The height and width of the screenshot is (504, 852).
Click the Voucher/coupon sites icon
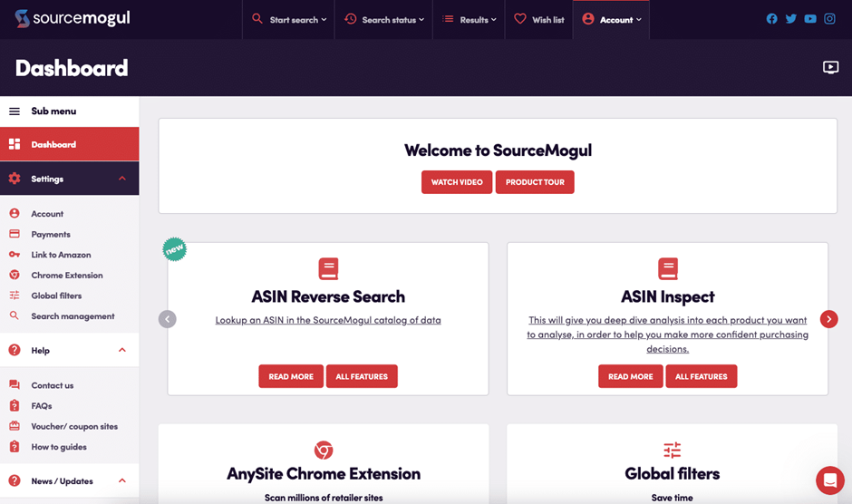pyautogui.click(x=15, y=426)
